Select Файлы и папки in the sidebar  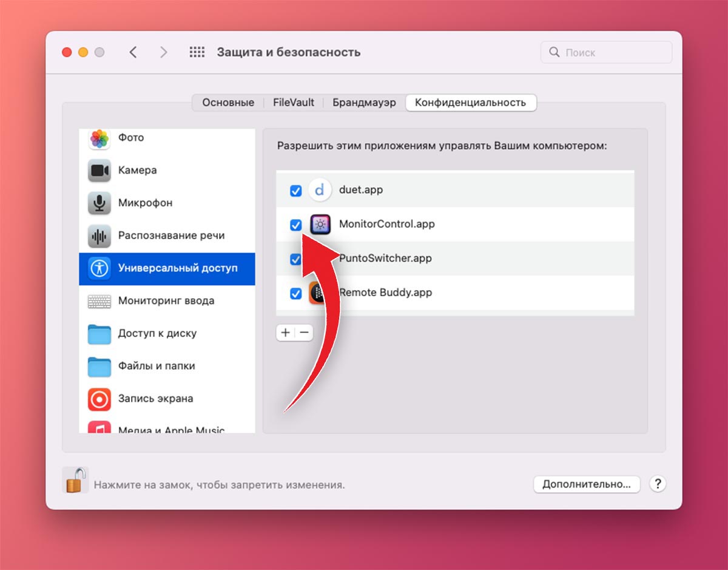(x=157, y=366)
